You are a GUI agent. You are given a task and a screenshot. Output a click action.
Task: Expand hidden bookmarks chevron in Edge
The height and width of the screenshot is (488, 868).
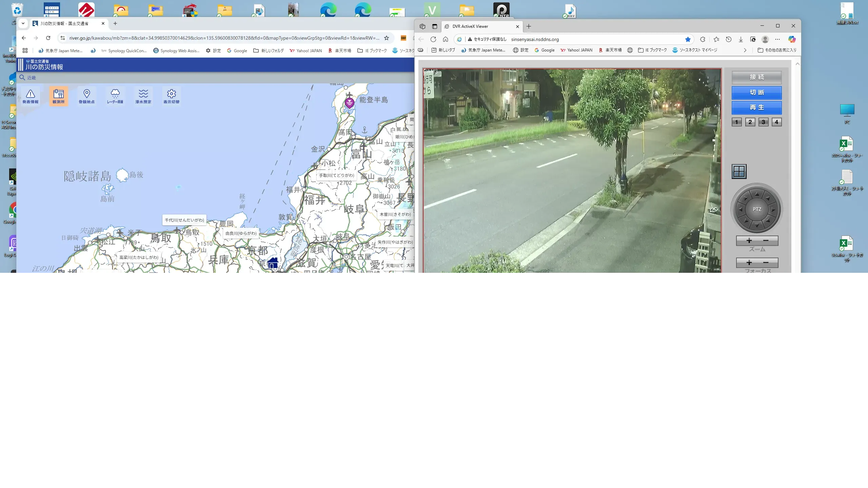click(x=745, y=50)
